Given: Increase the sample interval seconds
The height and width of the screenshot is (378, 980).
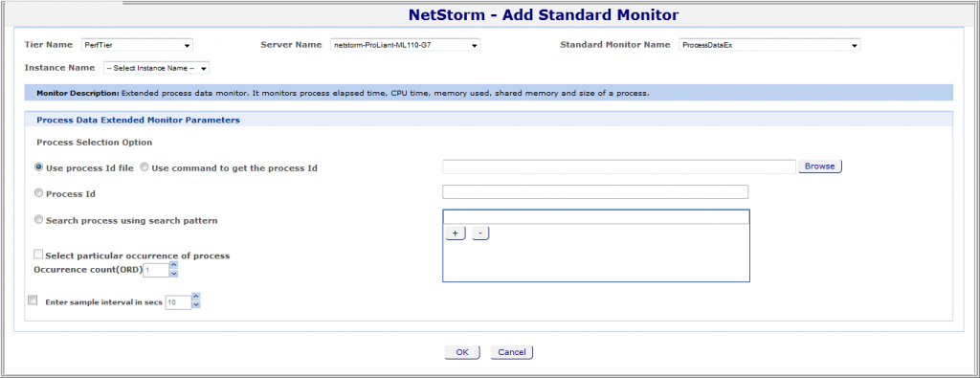Looking at the screenshot, I should point(195,296).
